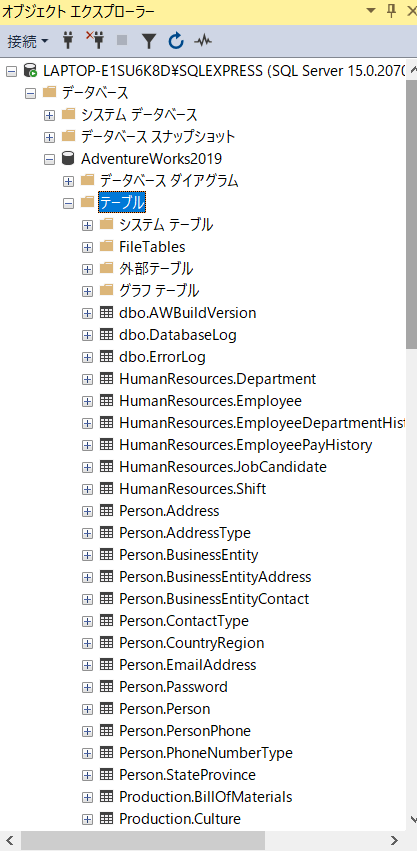The width and height of the screenshot is (417, 852).
Task: Click the server icon next to LAPTOP-E1SU6K8D
Action: (30, 71)
